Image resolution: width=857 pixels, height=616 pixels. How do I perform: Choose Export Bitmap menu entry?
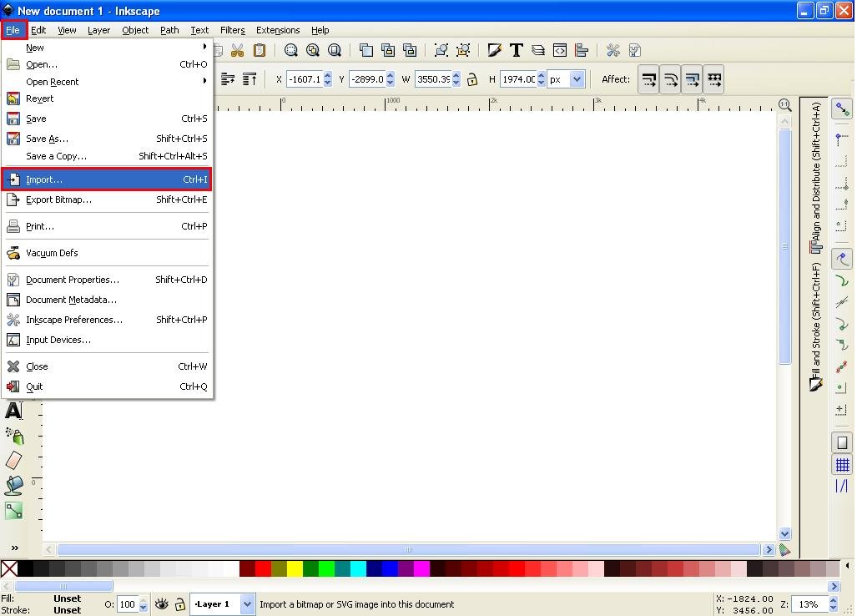click(x=107, y=199)
